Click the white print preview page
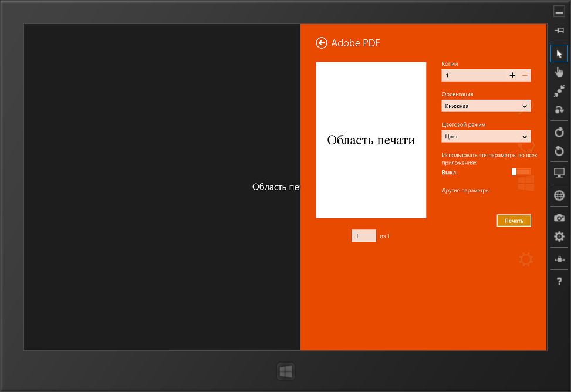The image size is (571, 392). 371,140
